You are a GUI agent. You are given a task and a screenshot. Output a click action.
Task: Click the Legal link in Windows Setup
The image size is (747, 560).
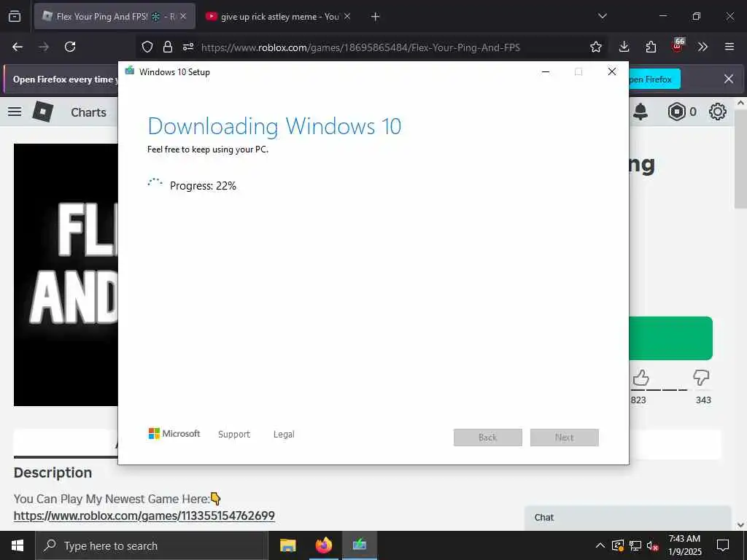(x=284, y=435)
